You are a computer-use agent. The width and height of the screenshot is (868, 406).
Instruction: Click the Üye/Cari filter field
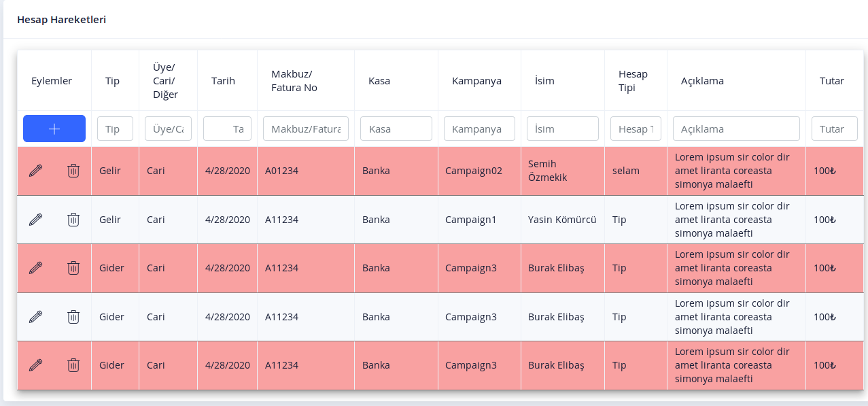point(168,129)
